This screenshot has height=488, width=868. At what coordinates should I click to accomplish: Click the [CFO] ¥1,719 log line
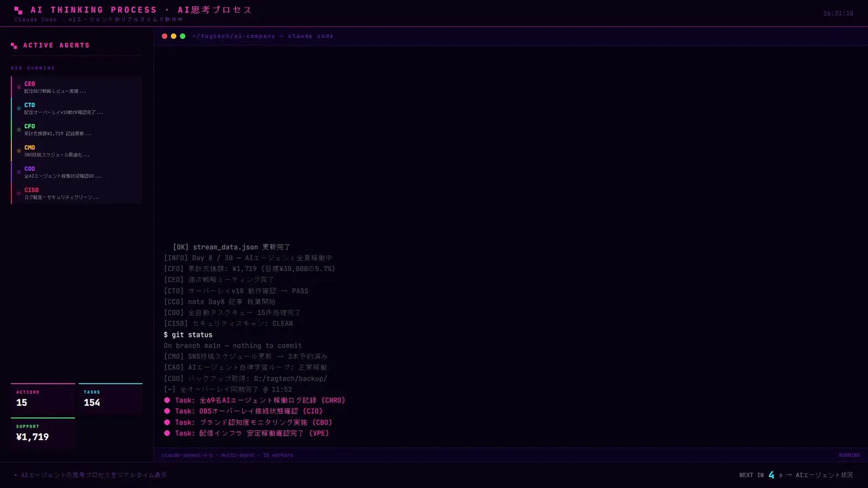250,269
